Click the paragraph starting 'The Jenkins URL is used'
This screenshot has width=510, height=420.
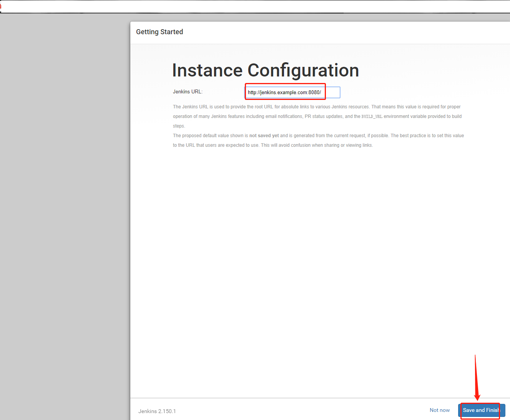click(x=317, y=116)
